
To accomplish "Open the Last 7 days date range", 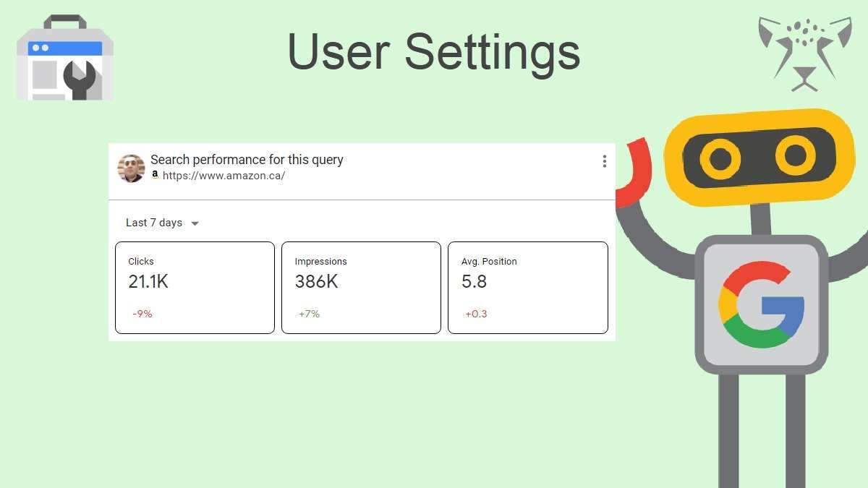I will pos(154,223).
